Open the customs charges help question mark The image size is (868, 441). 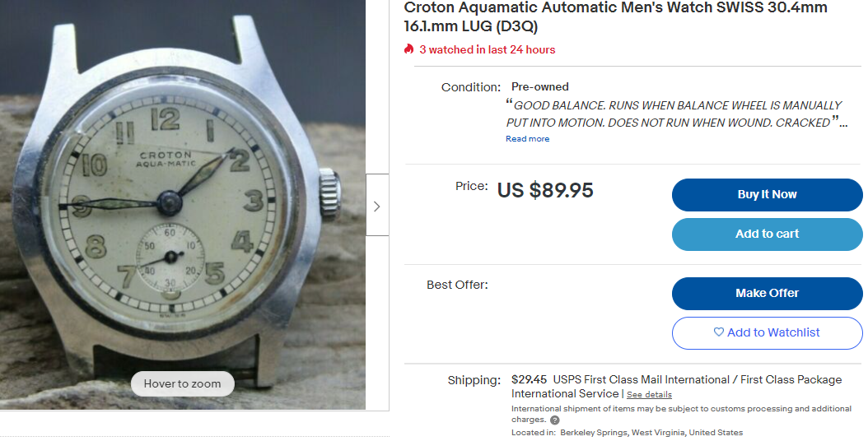tap(555, 420)
